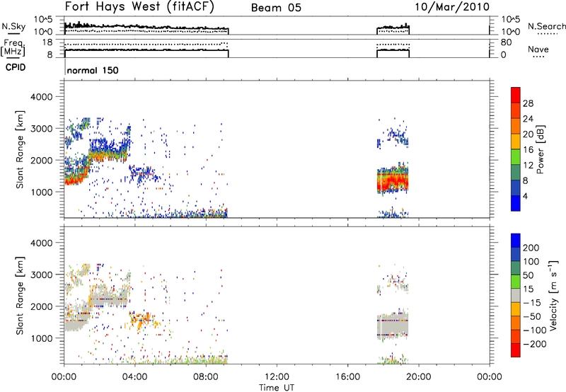Viewport: 566px width, 392px height.
Task: Click the power panel's 'Slant Range [km]' label
Action: [x=20, y=149]
